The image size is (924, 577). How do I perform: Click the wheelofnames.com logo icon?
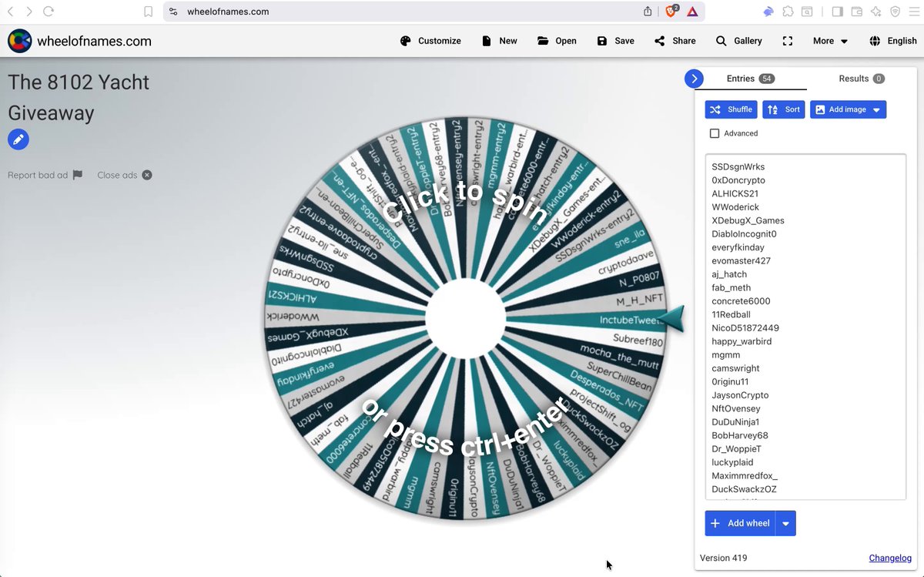point(19,41)
